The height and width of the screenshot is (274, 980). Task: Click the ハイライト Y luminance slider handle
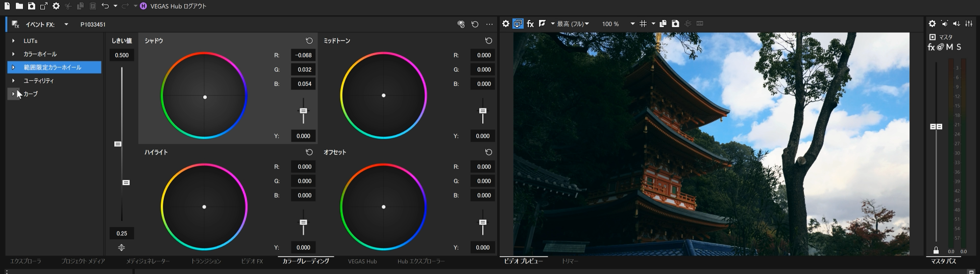point(303,222)
